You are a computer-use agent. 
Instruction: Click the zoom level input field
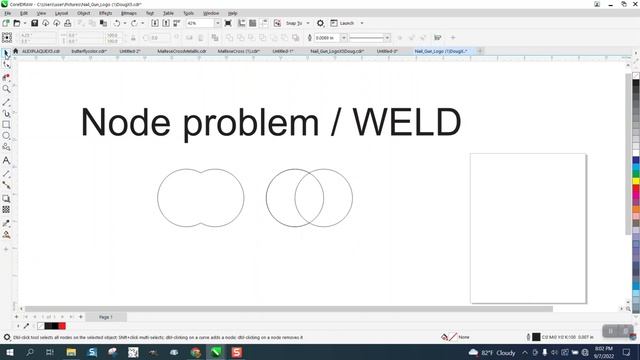point(200,23)
